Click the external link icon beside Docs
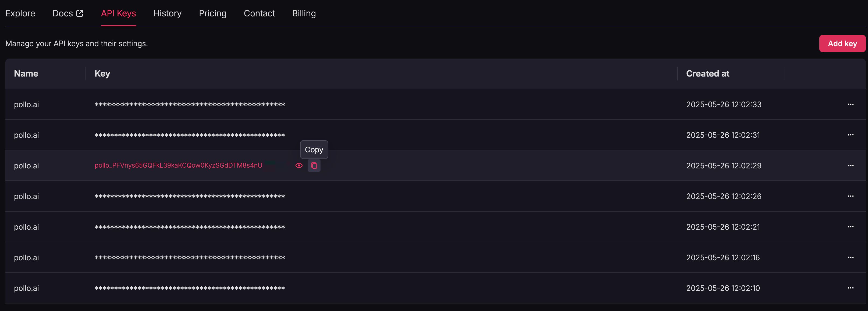Image resolution: width=868 pixels, height=311 pixels. click(80, 13)
